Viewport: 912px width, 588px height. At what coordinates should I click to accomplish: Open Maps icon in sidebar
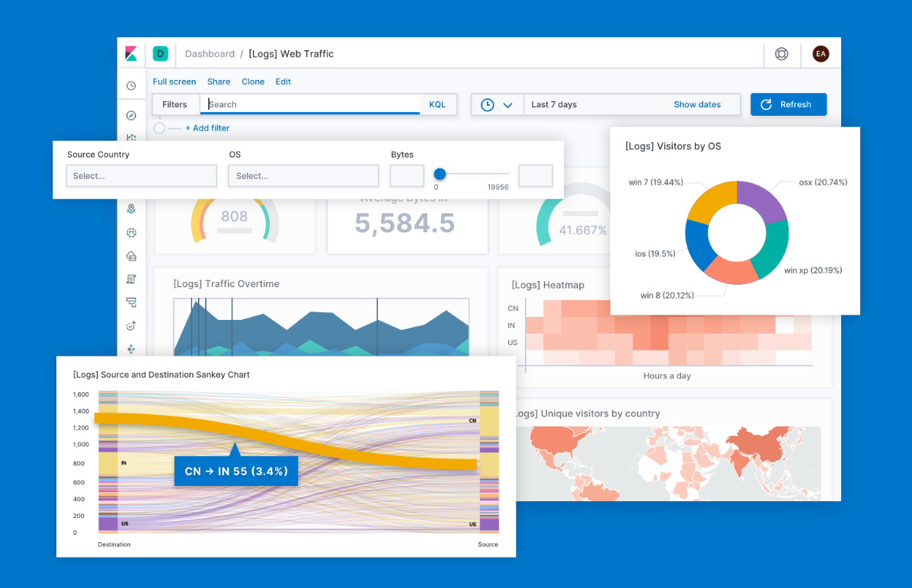coord(132,208)
